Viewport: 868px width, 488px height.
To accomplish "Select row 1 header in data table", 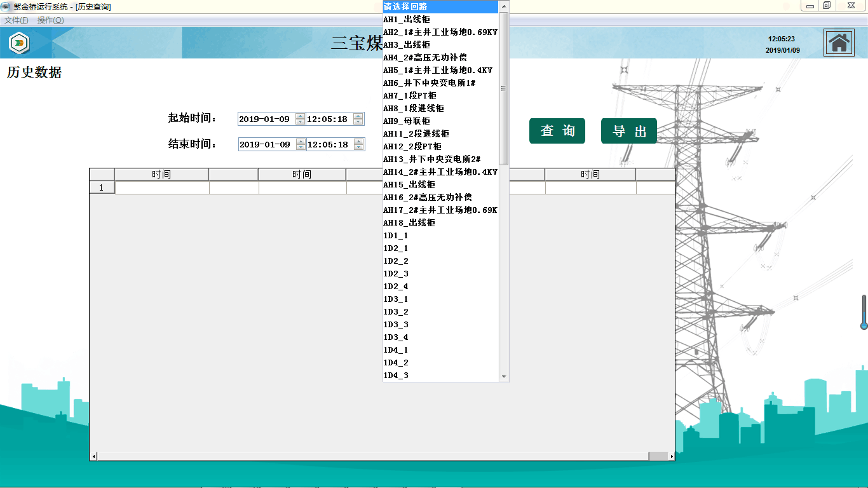I will (x=102, y=187).
